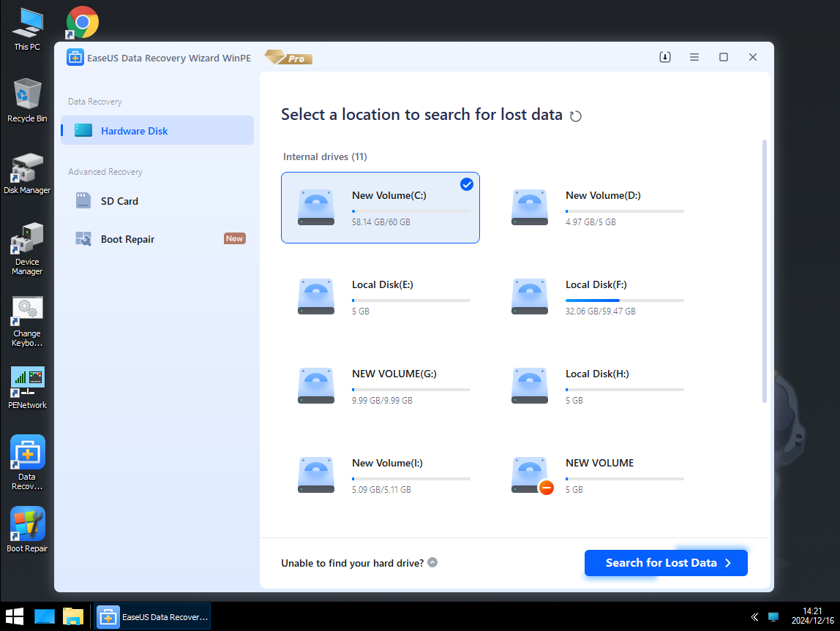The width and height of the screenshot is (840, 631).
Task: Select SD Card recovery option
Action: (x=157, y=200)
